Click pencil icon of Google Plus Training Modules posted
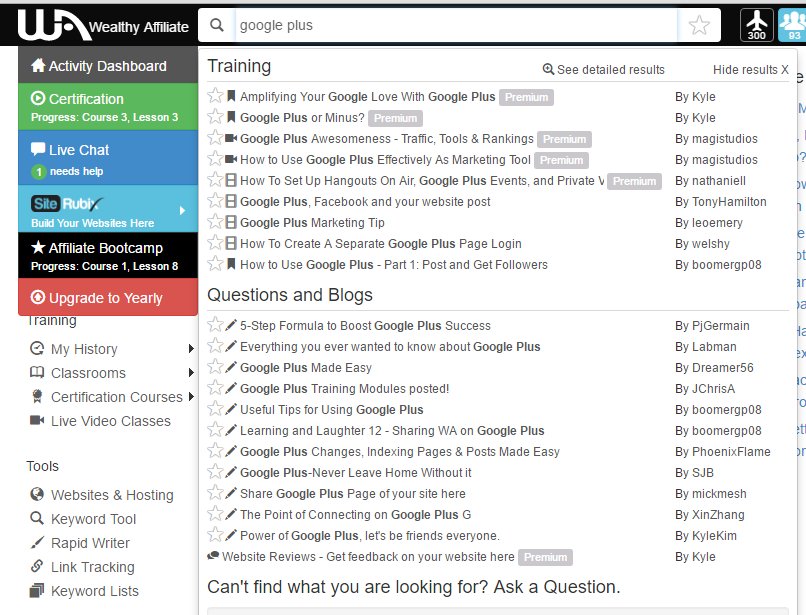Screen dimensions: 806x615 pos(231,388)
